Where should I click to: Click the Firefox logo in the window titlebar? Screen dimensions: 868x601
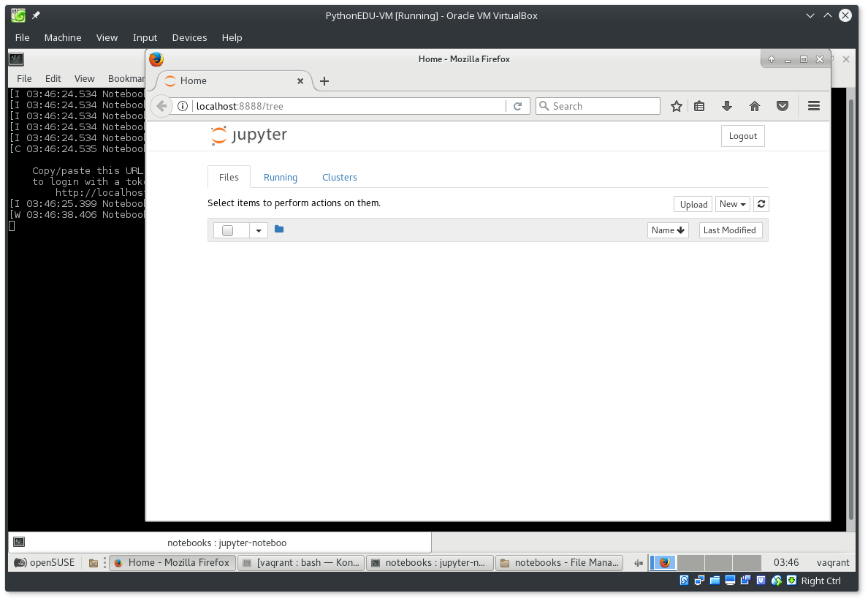click(156, 58)
